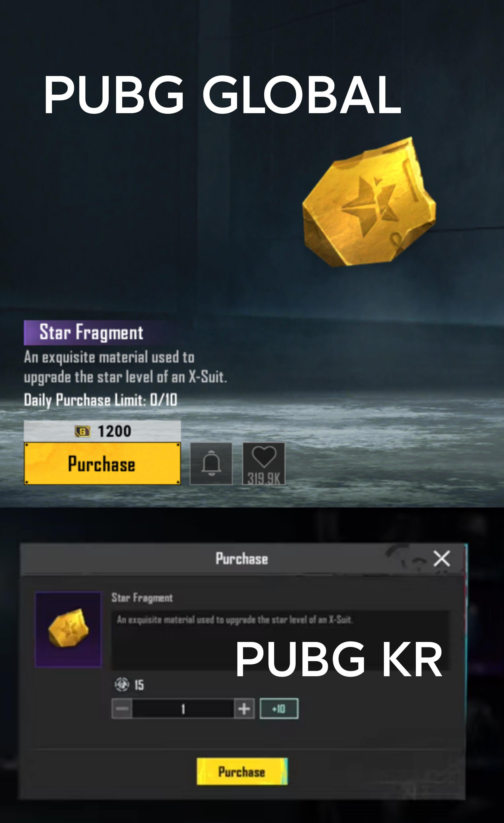Confirm with the dialog's bottom Purchase button

coord(242,772)
